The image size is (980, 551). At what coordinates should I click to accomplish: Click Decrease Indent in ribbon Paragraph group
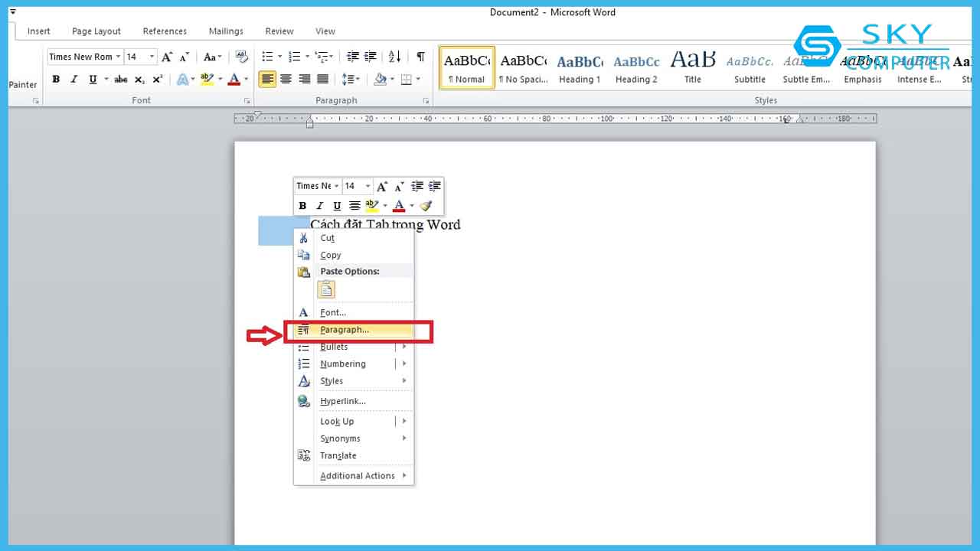click(x=353, y=57)
